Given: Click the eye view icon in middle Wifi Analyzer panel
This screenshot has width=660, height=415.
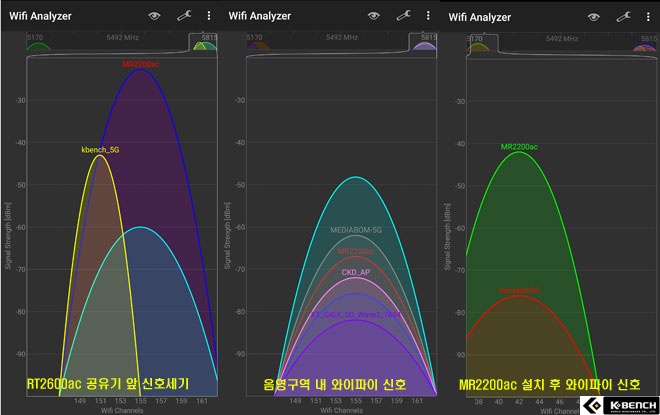Looking at the screenshot, I should (374, 16).
